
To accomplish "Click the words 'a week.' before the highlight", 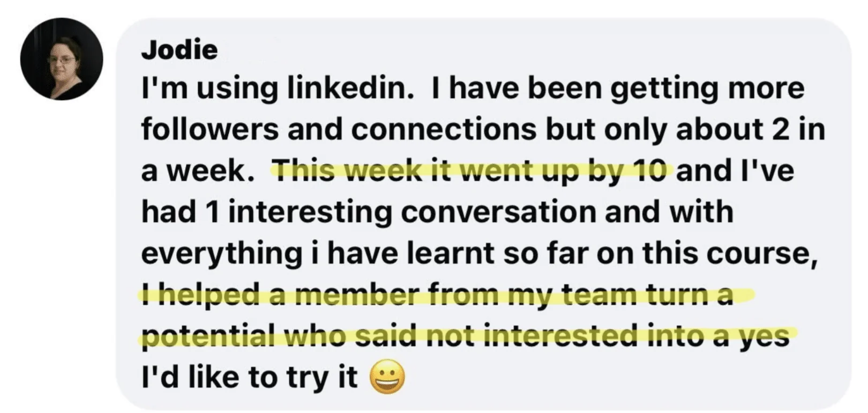I will [x=197, y=171].
